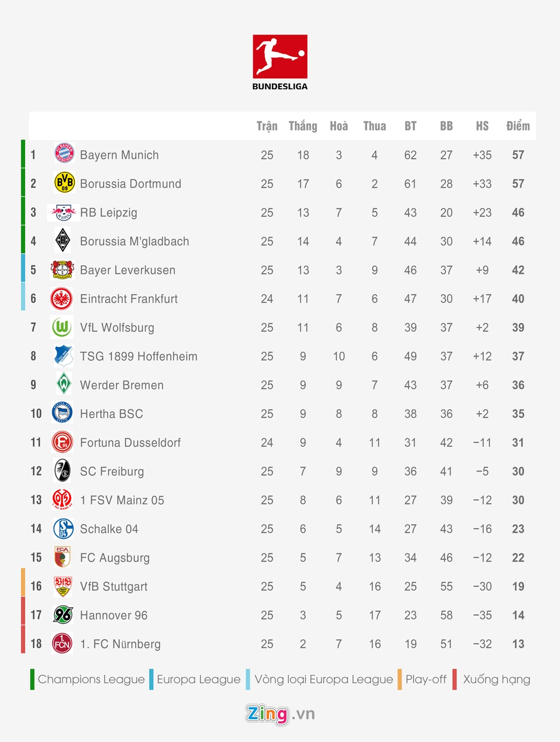The image size is (560, 742).
Task: Click the Bayern Munich club crest
Action: [64, 153]
